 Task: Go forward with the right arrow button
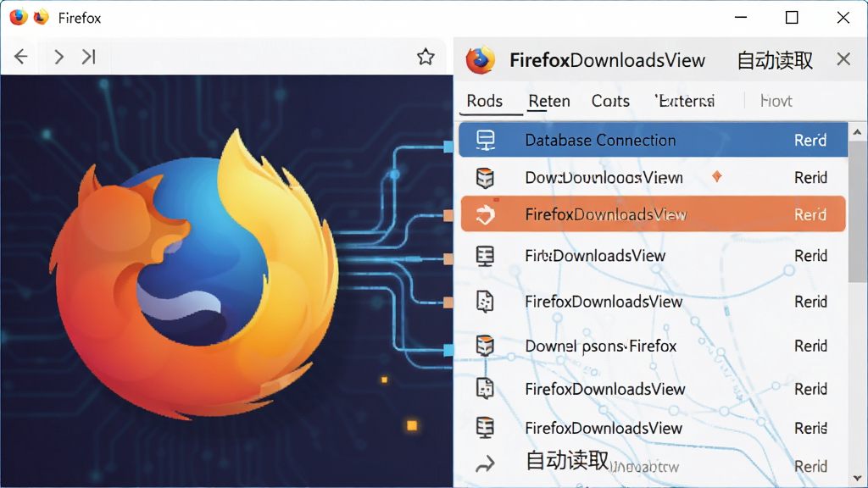click(58, 57)
